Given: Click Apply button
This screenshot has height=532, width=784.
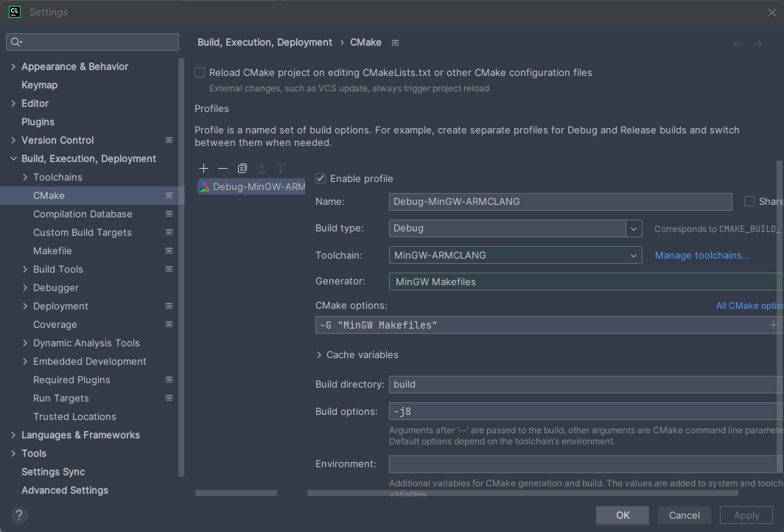Looking at the screenshot, I should 746,515.
